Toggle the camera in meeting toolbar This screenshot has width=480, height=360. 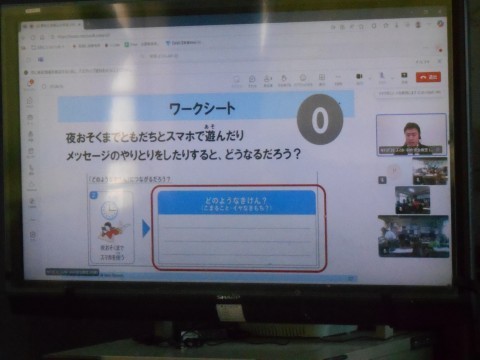[359, 77]
